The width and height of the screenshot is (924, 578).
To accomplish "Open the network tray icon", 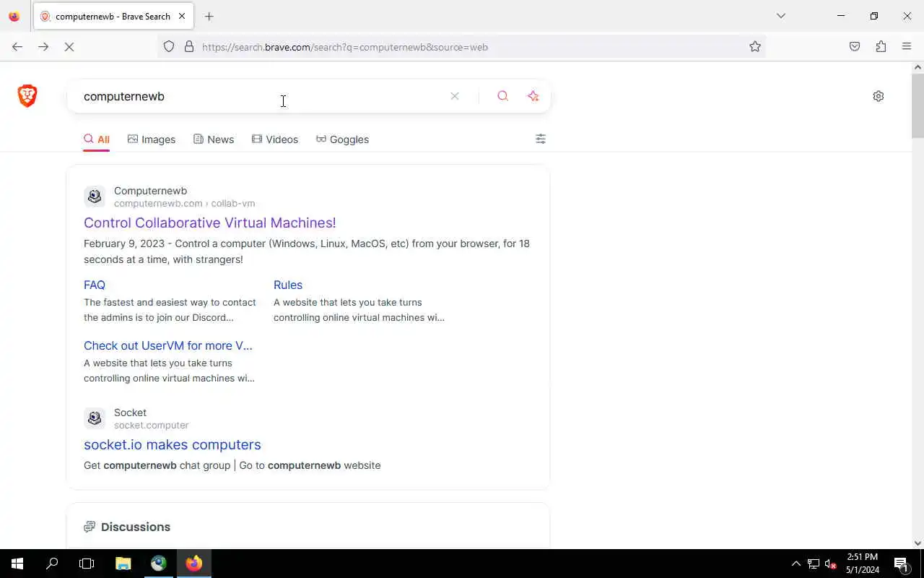I will [814, 564].
